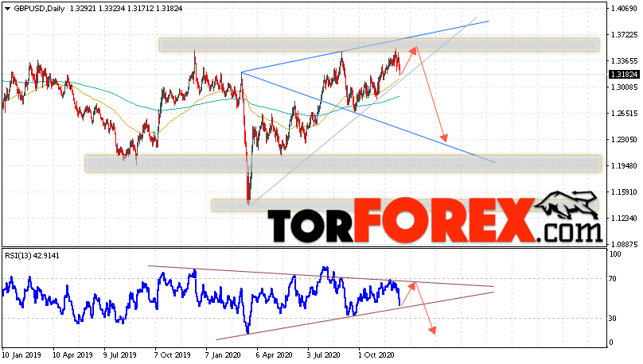Screen dimensions: 643x364
Task: Select the OHLC values 1.32921 1.33234 1.31712 1.31824
Action: point(126,8)
